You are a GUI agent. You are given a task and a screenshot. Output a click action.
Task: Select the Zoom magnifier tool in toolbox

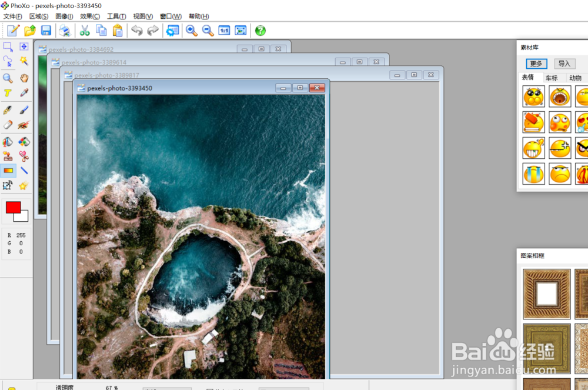tap(8, 78)
